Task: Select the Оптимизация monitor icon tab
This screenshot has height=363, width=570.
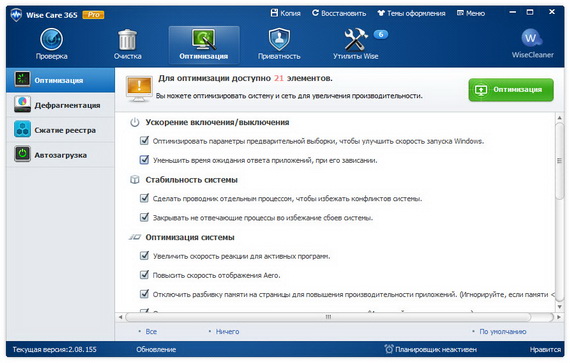Action: click(204, 44)
